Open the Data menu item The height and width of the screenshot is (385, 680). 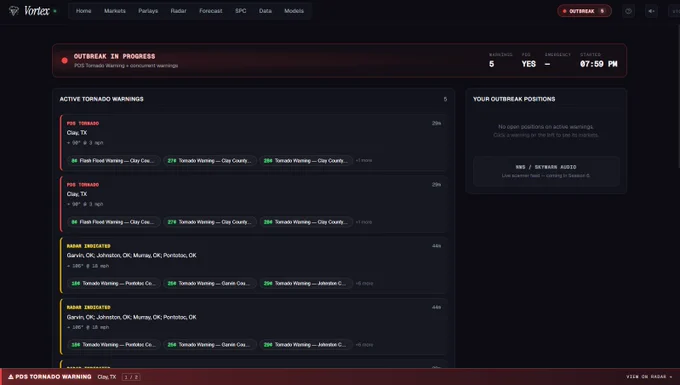coord(265,11)
